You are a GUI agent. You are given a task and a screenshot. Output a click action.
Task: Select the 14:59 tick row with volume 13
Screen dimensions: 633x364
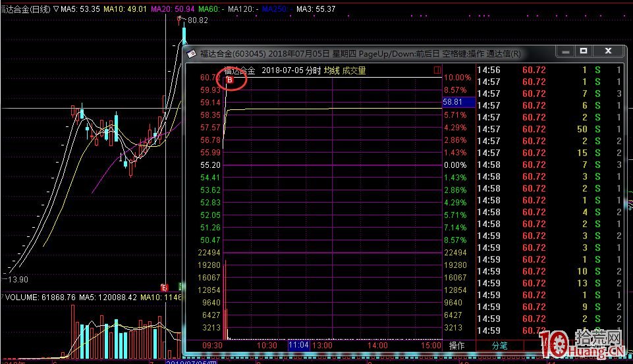click(x=550, y=283)
